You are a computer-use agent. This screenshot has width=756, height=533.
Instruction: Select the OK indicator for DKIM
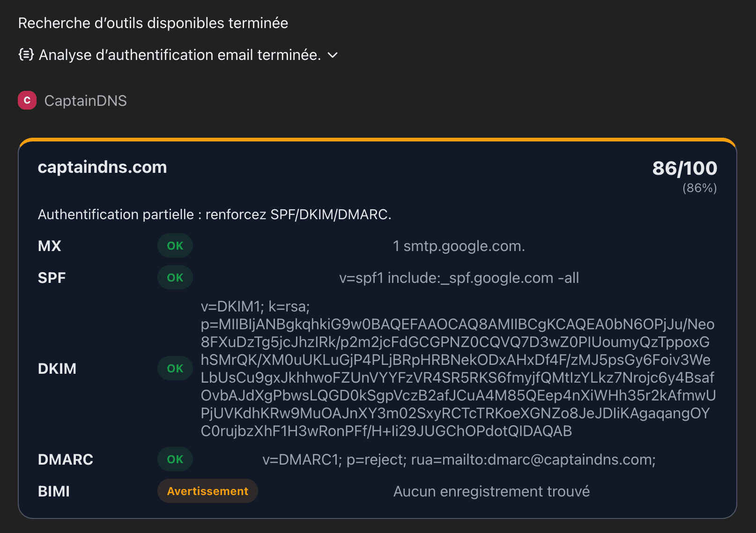(x=175, y=368)
